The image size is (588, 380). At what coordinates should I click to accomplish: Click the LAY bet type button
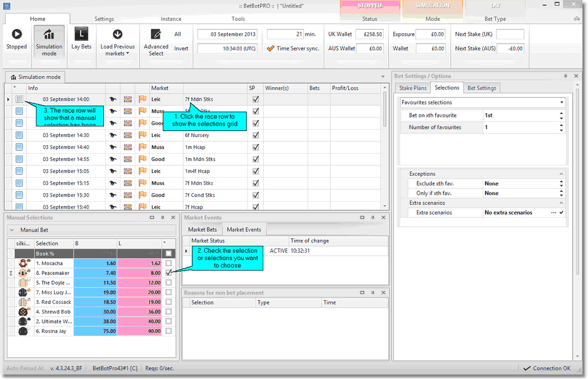495,6
